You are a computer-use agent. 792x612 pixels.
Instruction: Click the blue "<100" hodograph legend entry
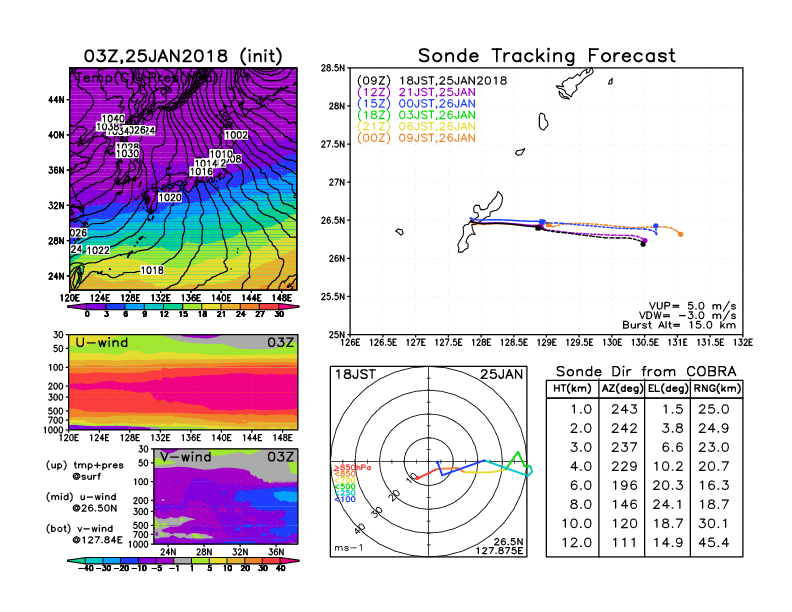[344, 499]
